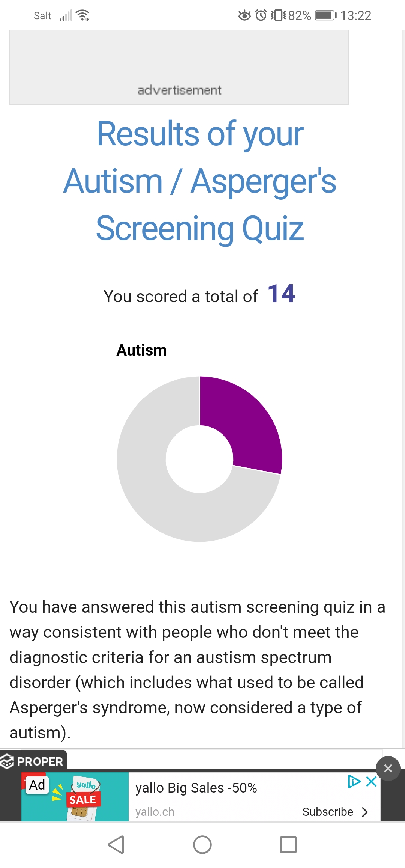Tap the eye comfort status icon
This screenshot has width=405, height=868.
(x=244, y=15)
